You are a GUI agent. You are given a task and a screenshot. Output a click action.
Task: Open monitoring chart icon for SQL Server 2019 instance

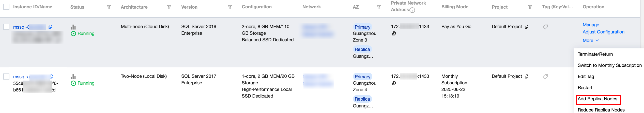73,27
